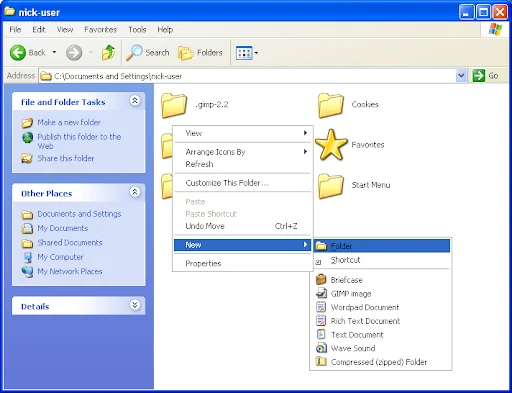Click the New context menu entry
The width and height of the screenshot is (512, 393).
click(243, 245)
